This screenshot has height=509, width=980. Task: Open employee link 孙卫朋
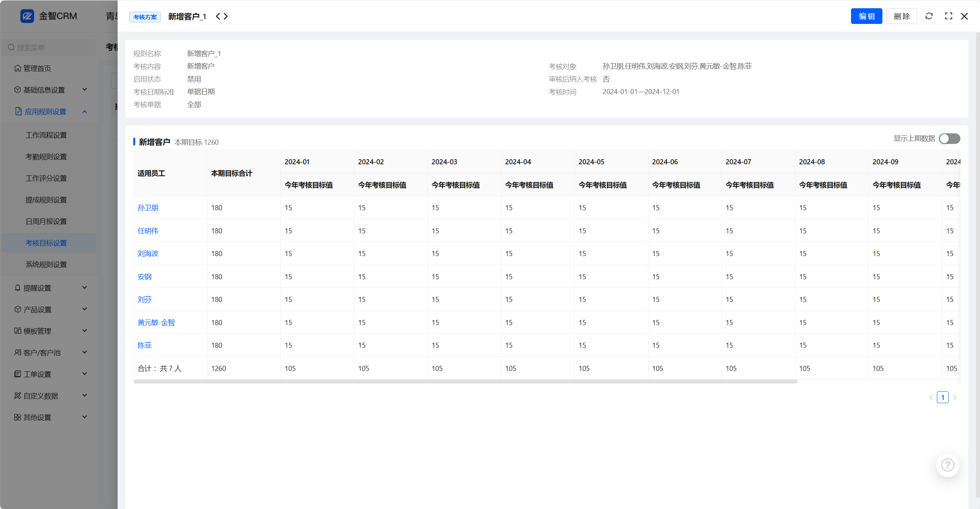pos(148,208)
